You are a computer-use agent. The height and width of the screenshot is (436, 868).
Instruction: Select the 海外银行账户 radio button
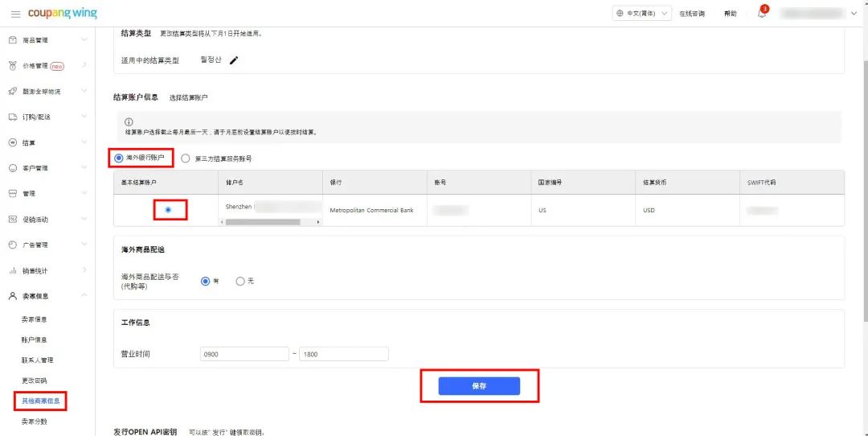pyautogui.click(x=119, y=158)
